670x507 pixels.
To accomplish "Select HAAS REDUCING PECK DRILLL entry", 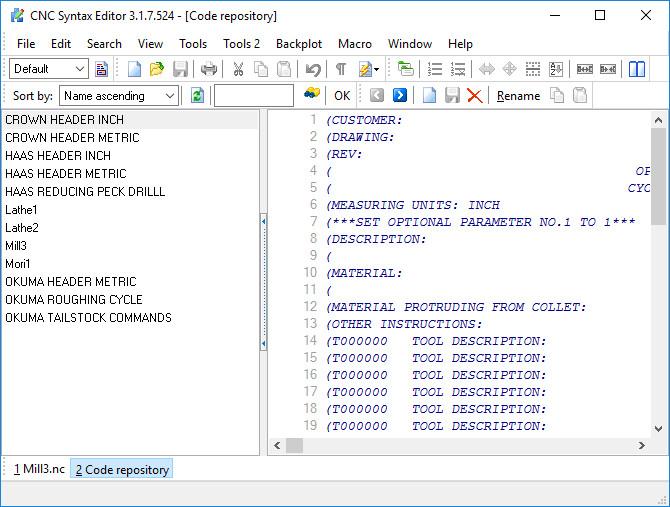I will [x=131, y=191].
